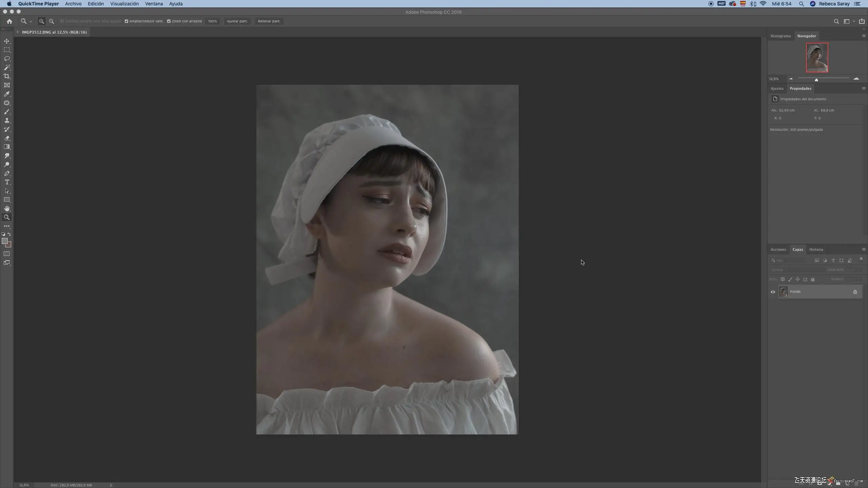Toggle the Ampliar/reducir vent. checkbox

click(x=126, y=21)
